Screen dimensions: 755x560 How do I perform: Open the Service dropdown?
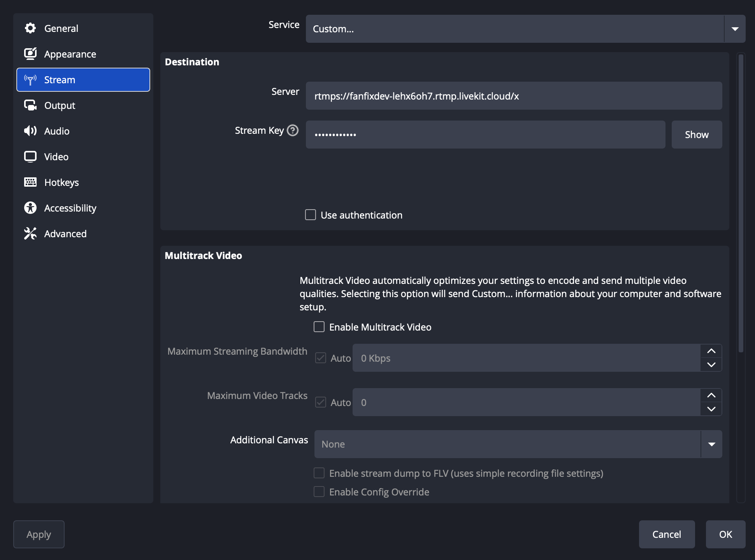[x=735, y=29]
